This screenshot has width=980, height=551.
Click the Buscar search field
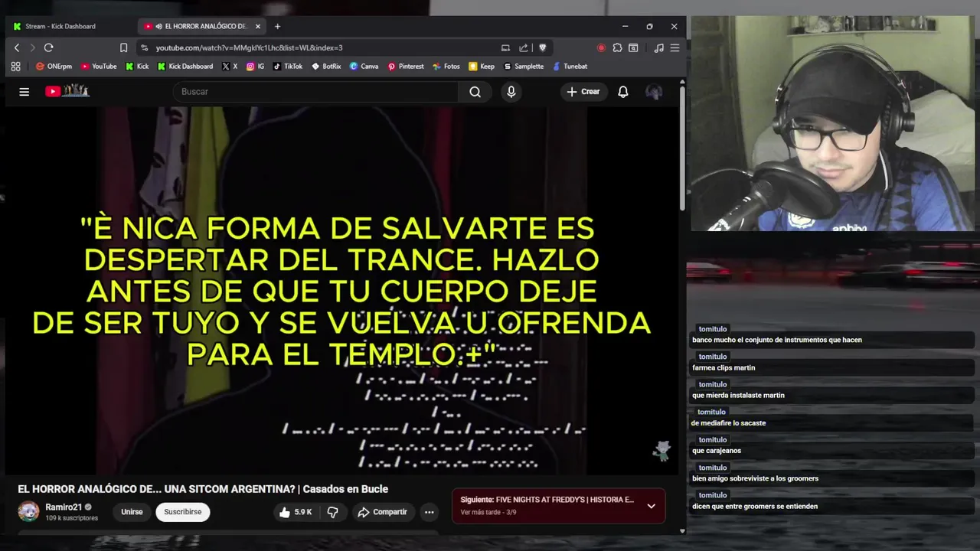pyautogui.click(x=316, y=92)
